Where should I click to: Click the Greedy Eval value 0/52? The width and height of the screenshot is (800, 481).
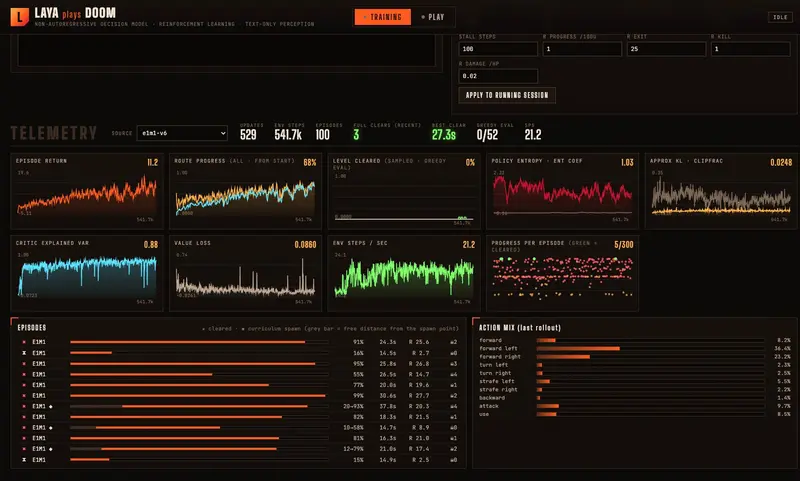(x=487, y=135)
